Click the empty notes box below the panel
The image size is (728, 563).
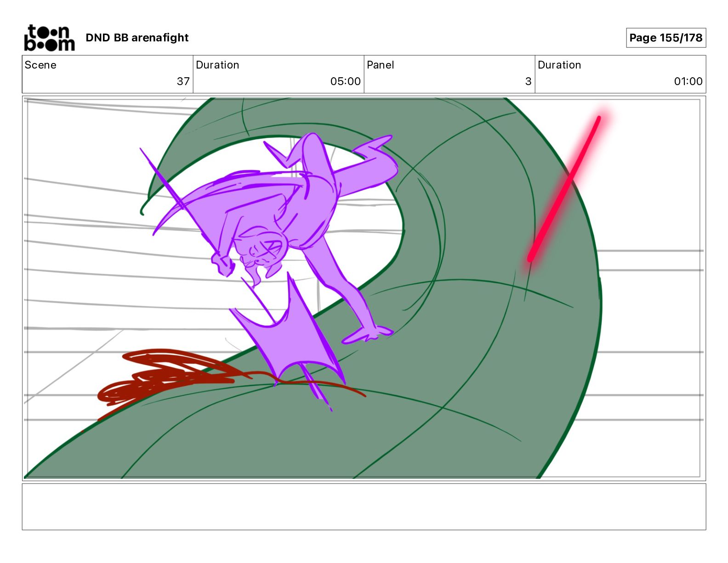click(364, 507)
